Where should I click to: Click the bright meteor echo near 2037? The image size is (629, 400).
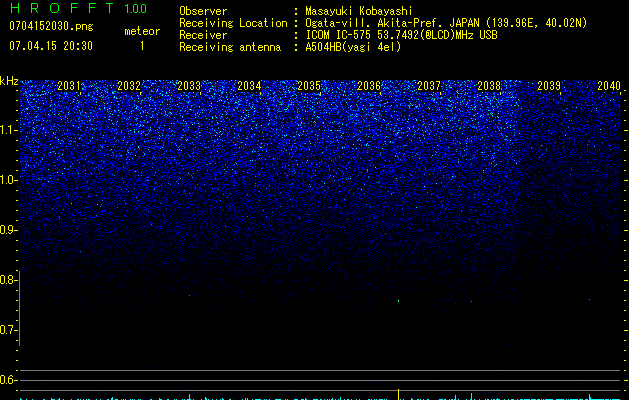point(398,301)
